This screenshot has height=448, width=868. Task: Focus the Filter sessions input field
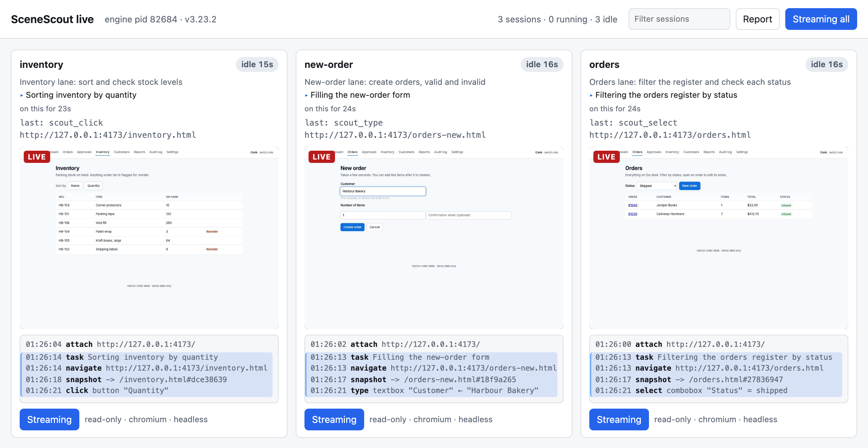(679, 19)
